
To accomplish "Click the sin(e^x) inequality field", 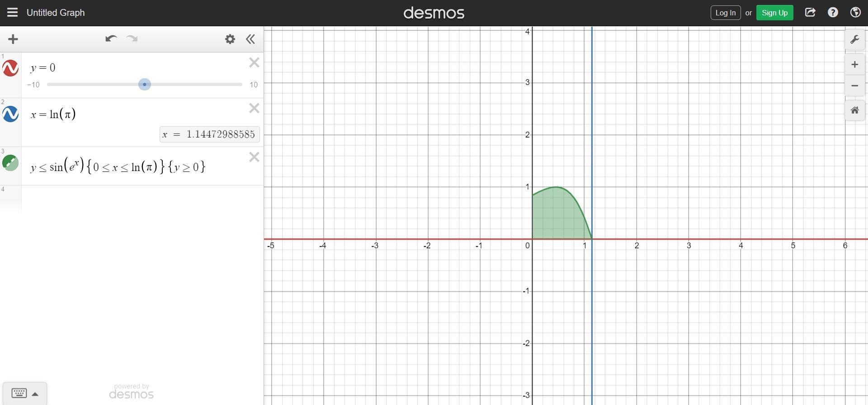I will point(118,166).
